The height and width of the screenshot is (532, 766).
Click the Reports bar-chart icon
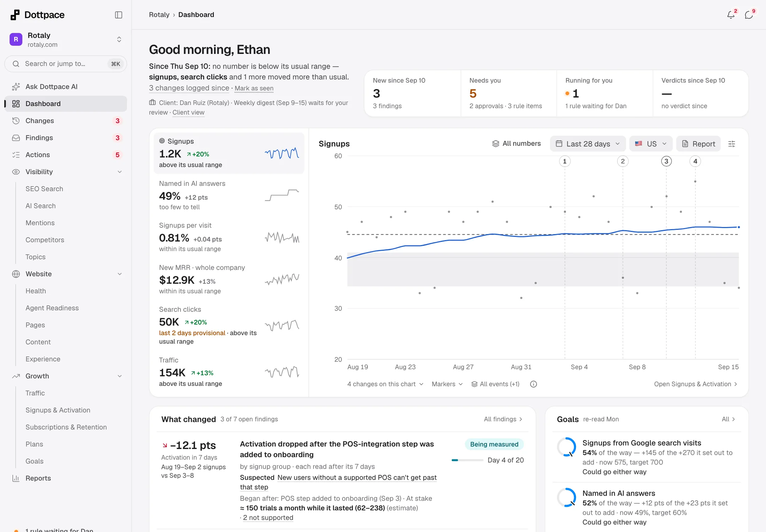16,478
